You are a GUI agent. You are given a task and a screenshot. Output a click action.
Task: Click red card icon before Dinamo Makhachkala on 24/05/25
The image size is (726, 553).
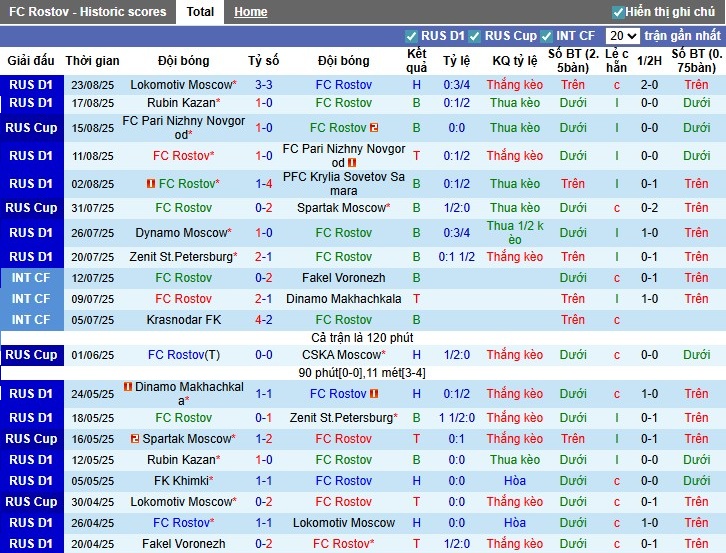[128, 386]
